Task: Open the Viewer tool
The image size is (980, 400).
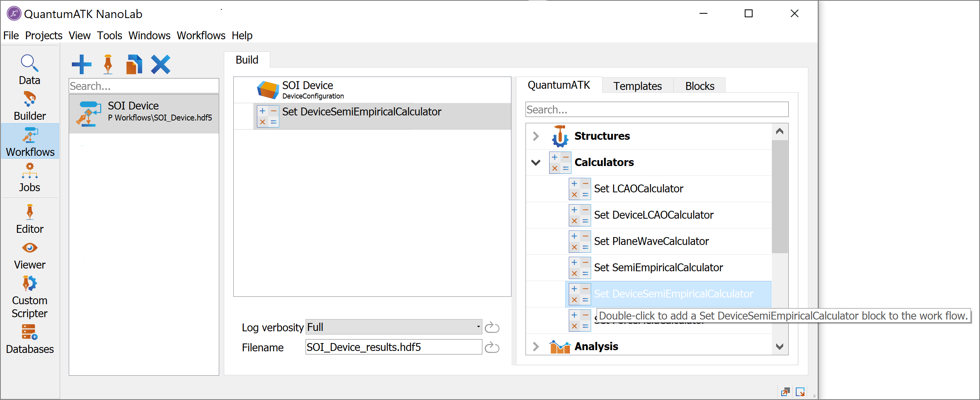Action: (x=29, y=255)
